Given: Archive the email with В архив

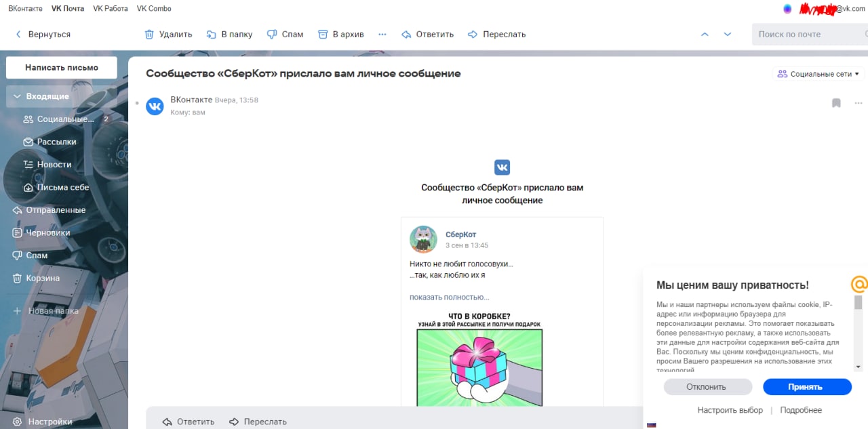Looking at the screenshot, I should 341,34.
